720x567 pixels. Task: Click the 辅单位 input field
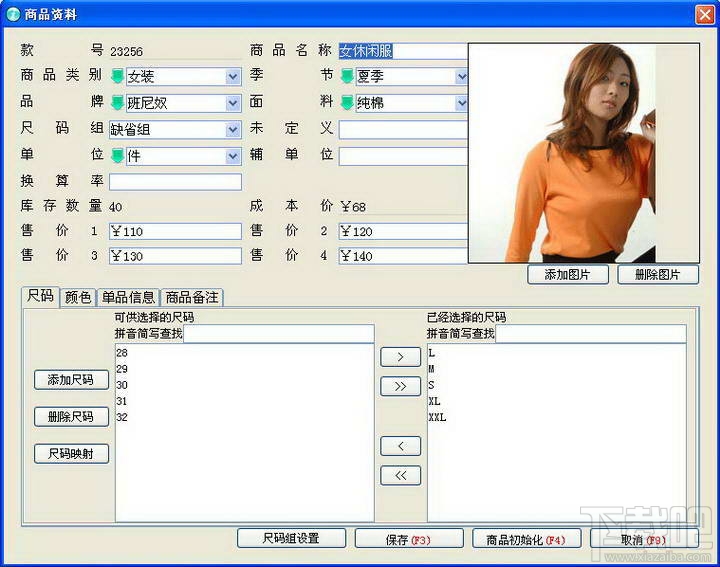point(403,157)
